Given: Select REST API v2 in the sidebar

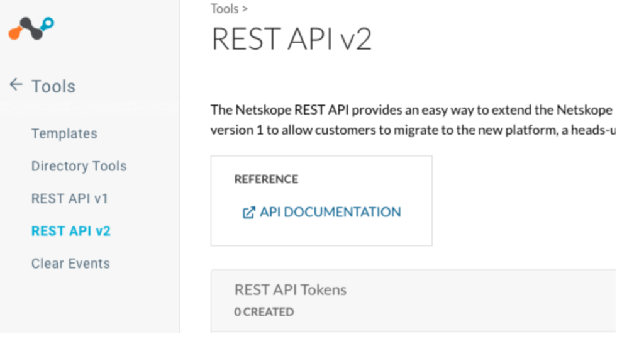Looking at the screenshot, I should [71, 231].
